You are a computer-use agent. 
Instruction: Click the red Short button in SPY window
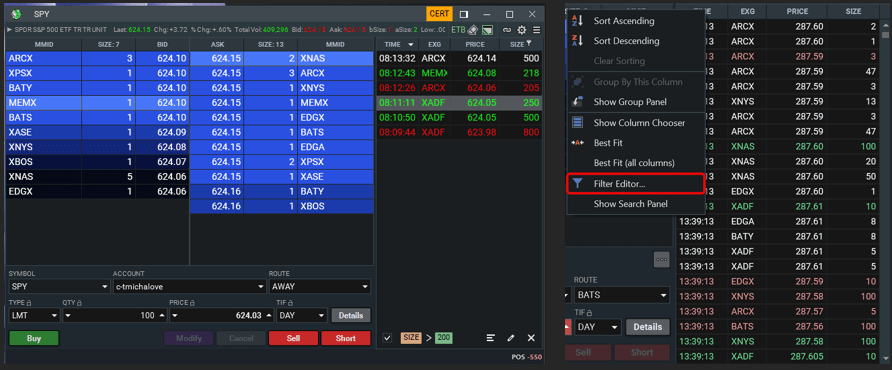(x=345, y=338)
